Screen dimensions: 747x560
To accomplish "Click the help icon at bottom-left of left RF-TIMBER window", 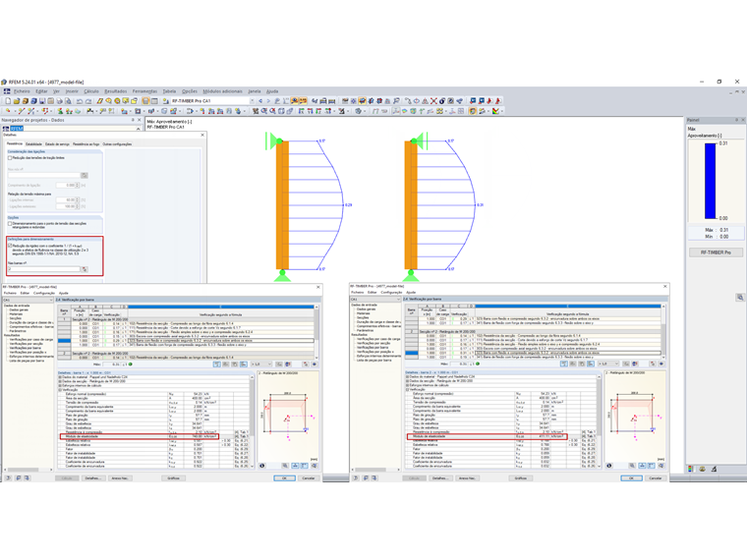I will tap(8, 478).
